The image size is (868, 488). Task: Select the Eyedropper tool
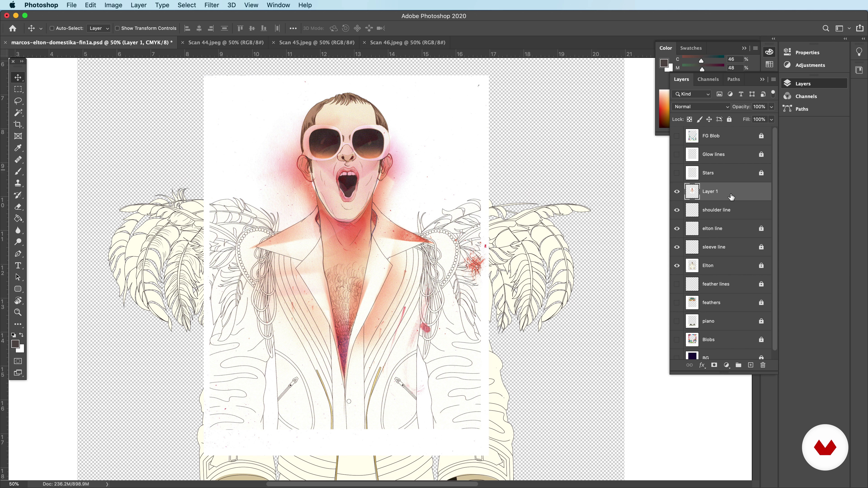(x=18, y=148)
